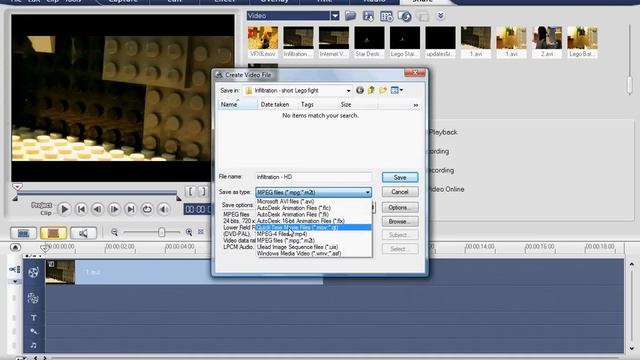Expand the library with double chevron
Image resolution: width=640 pixels, height=360 pixels.
point(440,16)
